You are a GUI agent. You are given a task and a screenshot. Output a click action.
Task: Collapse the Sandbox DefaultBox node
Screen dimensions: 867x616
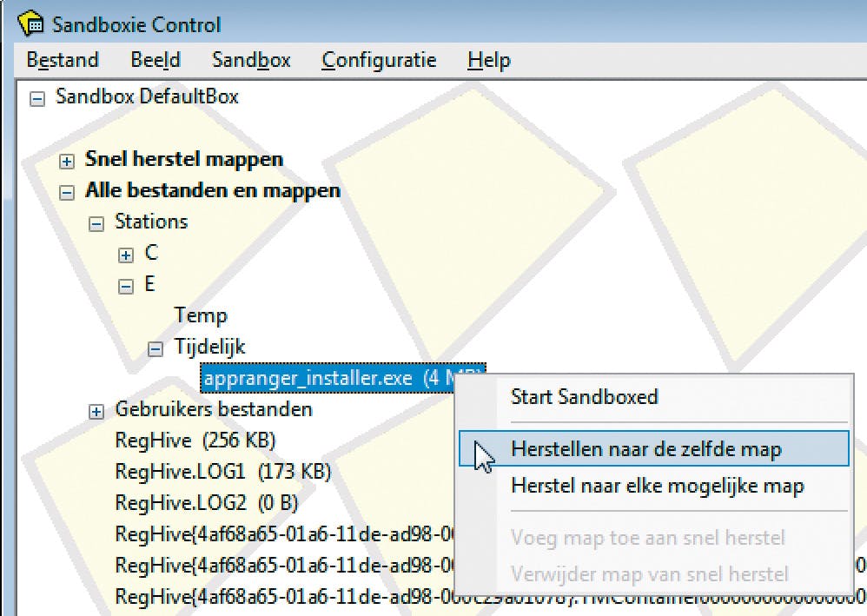(37, 100)
